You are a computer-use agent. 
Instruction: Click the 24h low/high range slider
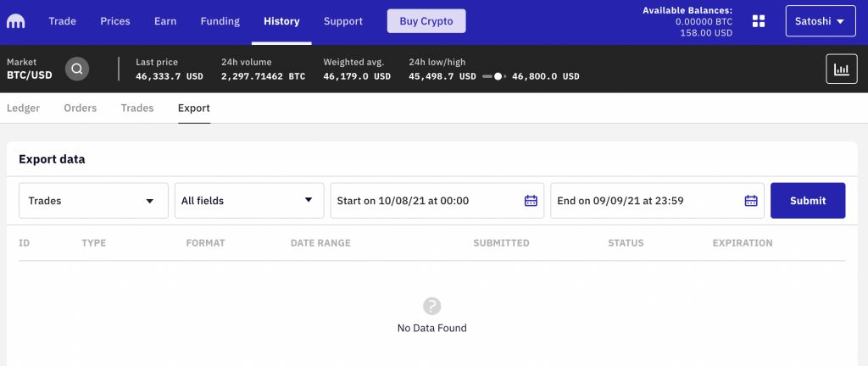[494, 76]
